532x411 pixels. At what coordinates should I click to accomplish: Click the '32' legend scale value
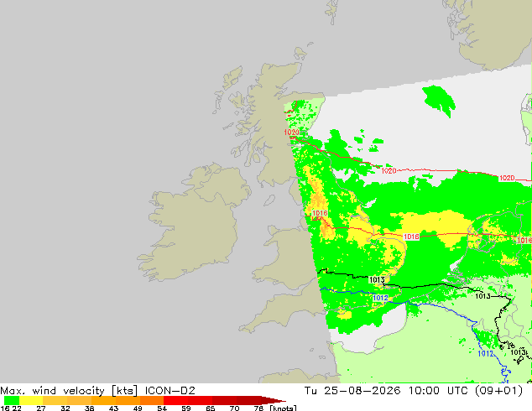coord(65,408)
